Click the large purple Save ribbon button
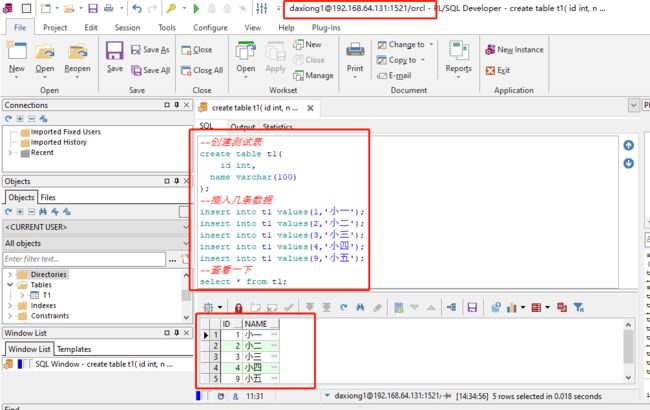The image size is (650, 410). [x=114, y=57]
